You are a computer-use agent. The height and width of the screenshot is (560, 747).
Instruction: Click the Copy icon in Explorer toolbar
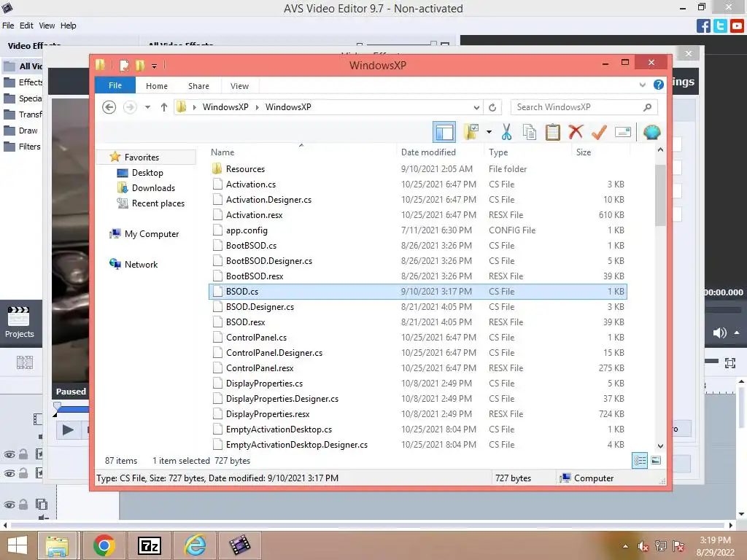(529, 132)
